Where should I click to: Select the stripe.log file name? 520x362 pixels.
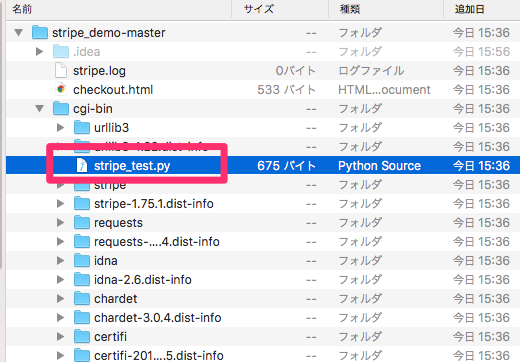click(x=99, y=71)
